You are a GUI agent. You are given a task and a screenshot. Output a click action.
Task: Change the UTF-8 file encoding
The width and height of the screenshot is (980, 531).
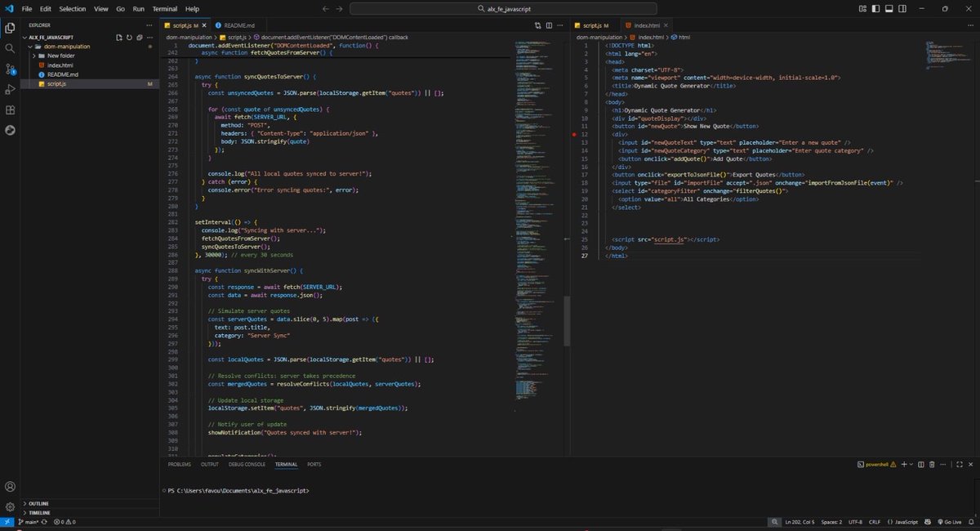855,521
